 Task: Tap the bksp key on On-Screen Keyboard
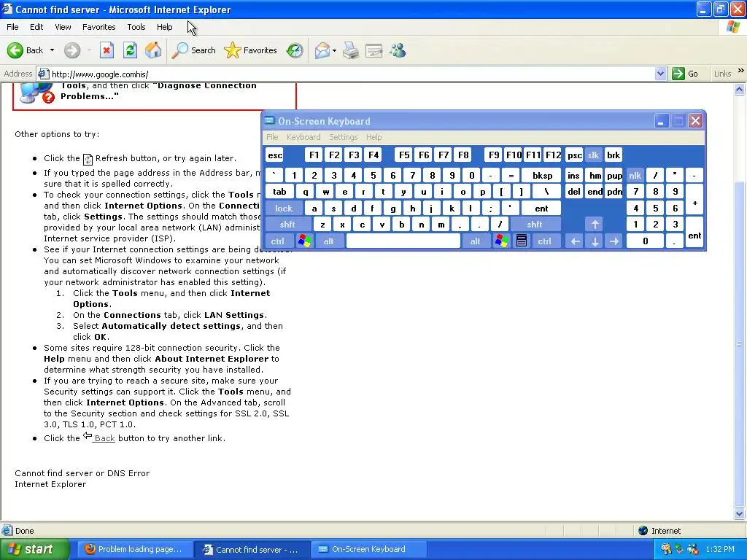(542, 176)
